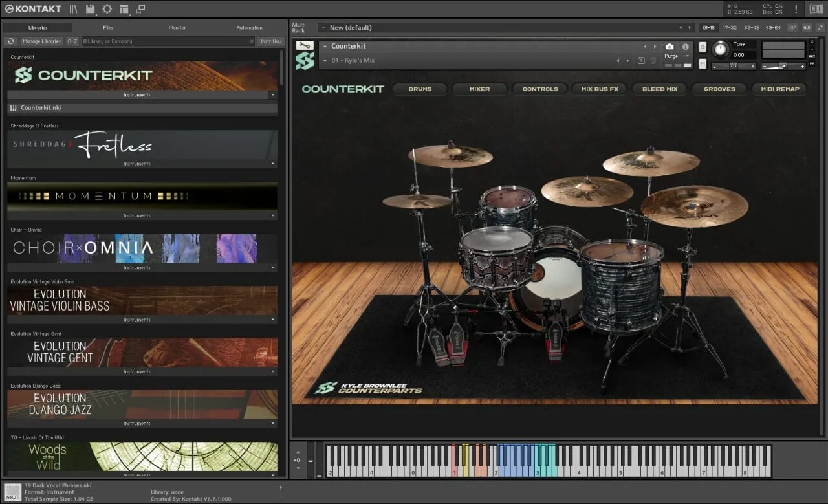The image size is (828, 504).
Task: Refresh the libraries list
Action: 10,41
